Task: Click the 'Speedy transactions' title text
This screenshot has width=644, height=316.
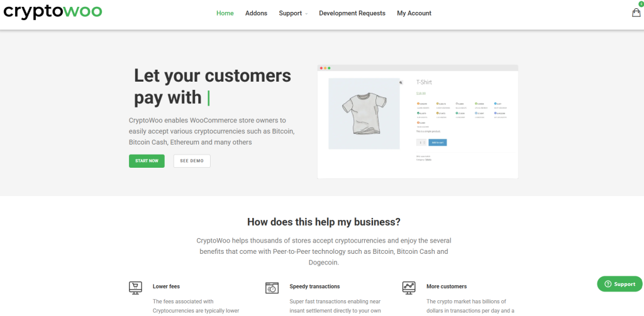Action: point(314,286)
